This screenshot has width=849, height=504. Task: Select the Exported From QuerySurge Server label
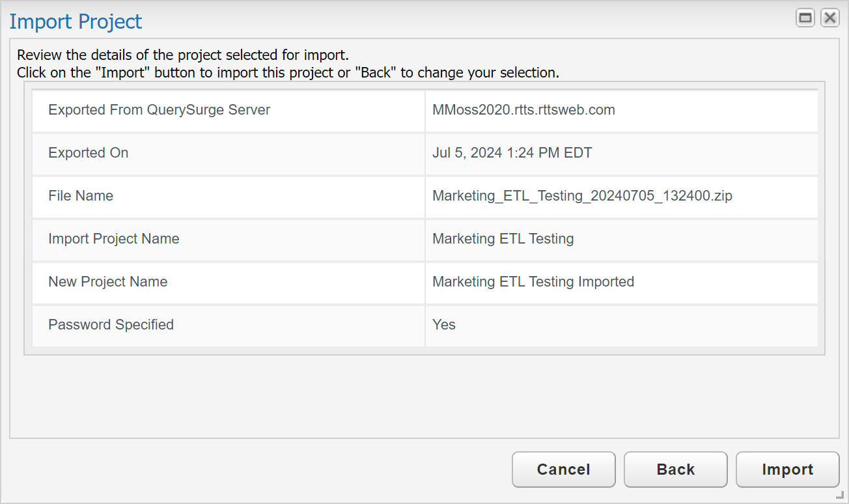(159, 110)
